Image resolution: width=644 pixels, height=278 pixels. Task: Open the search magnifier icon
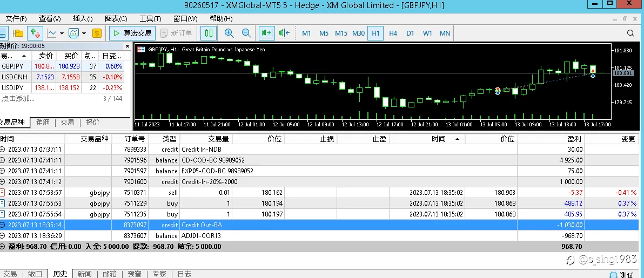pyautogui.click(x=631, y=33)
